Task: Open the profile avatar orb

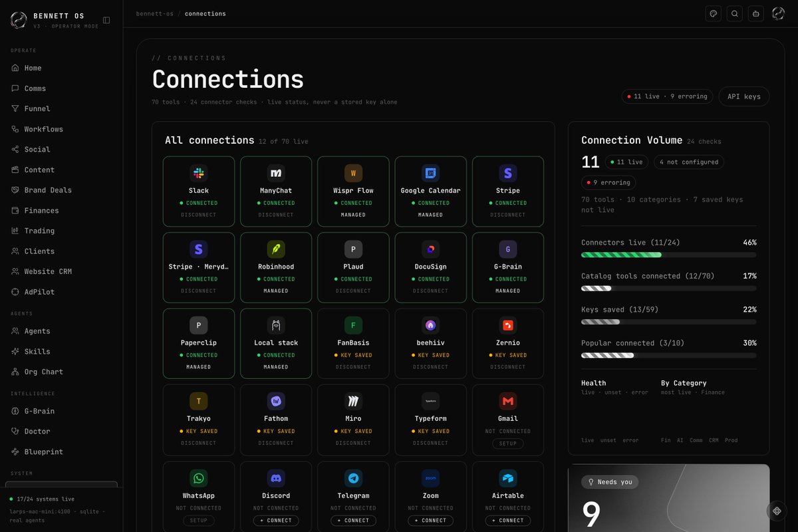Action: click(778, 13)
